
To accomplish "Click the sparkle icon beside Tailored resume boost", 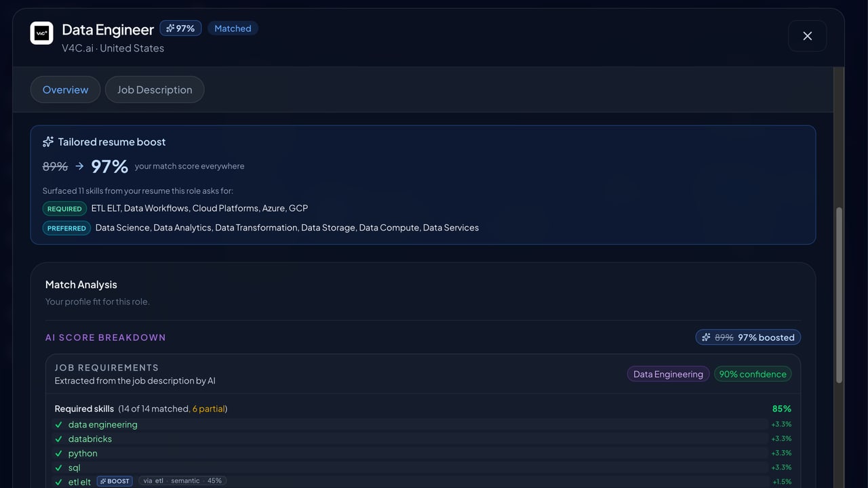I will click(48, 142).
